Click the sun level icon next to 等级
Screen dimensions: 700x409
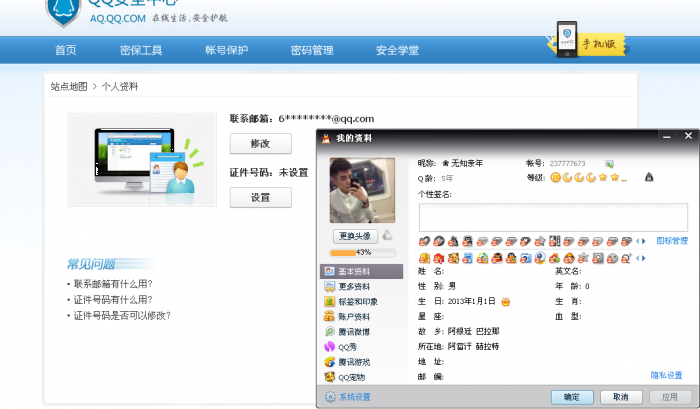tap(555, 178)
